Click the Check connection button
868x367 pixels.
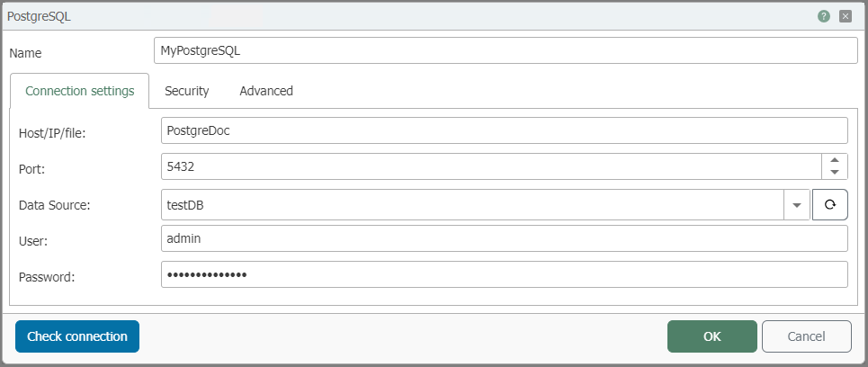77,336
